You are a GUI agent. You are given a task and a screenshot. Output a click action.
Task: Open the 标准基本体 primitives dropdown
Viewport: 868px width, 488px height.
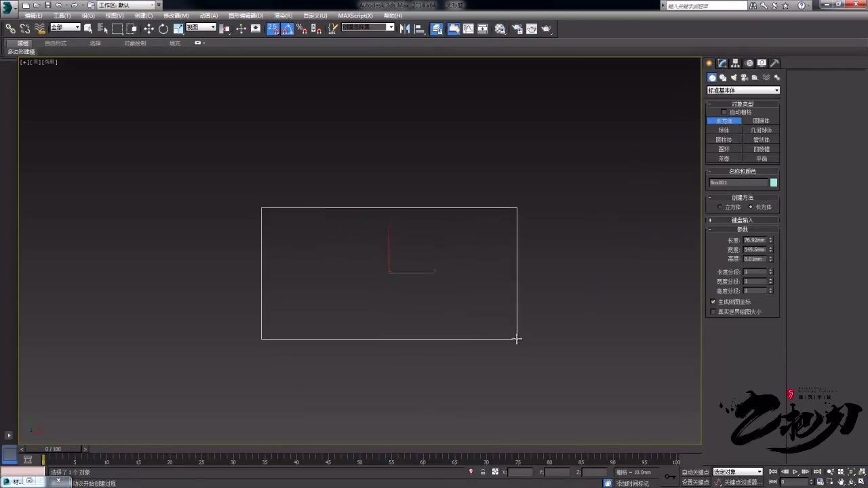[743, 90]
